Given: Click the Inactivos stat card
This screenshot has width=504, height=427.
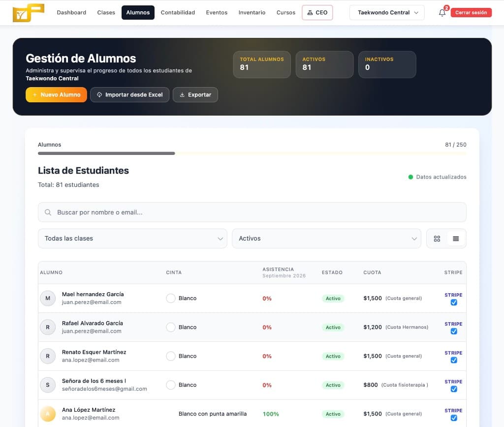Looking at the screenshot, I should (387, 64).
